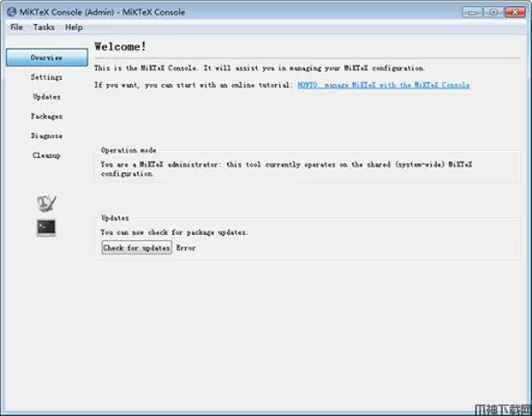
Task: Launch the command prompt terminal icon
Action: [x=46, y=227]
